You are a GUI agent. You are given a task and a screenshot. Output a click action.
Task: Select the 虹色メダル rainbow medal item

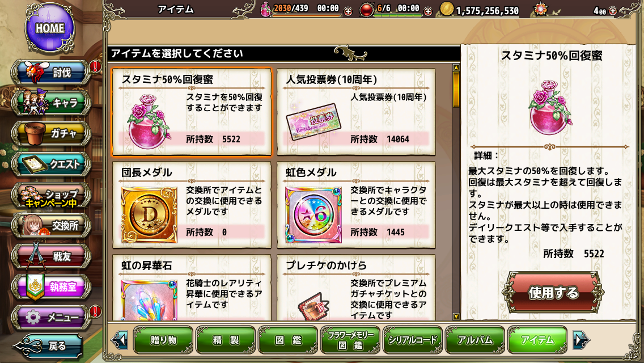pyautogui.click(x=356, y=205)
